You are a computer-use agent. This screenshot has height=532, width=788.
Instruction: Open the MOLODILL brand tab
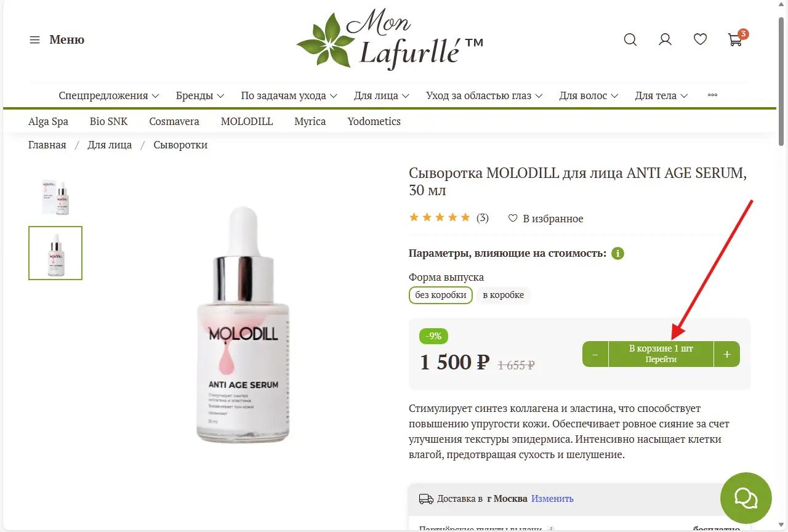click(x=247, y=121)
